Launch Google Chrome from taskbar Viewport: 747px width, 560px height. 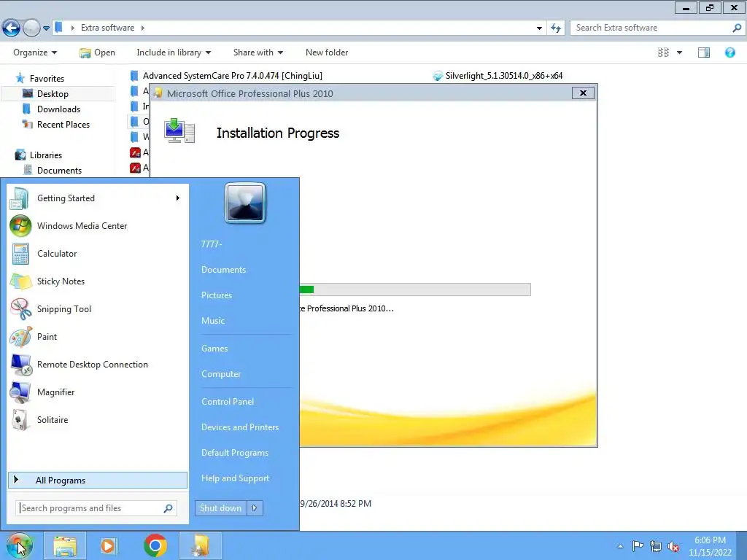[x=155, y=545]
